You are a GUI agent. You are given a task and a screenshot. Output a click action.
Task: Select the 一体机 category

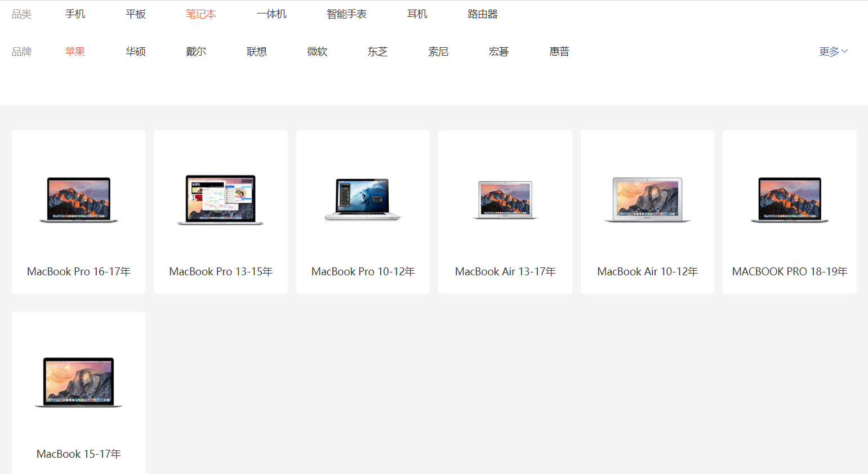(271, 14)
